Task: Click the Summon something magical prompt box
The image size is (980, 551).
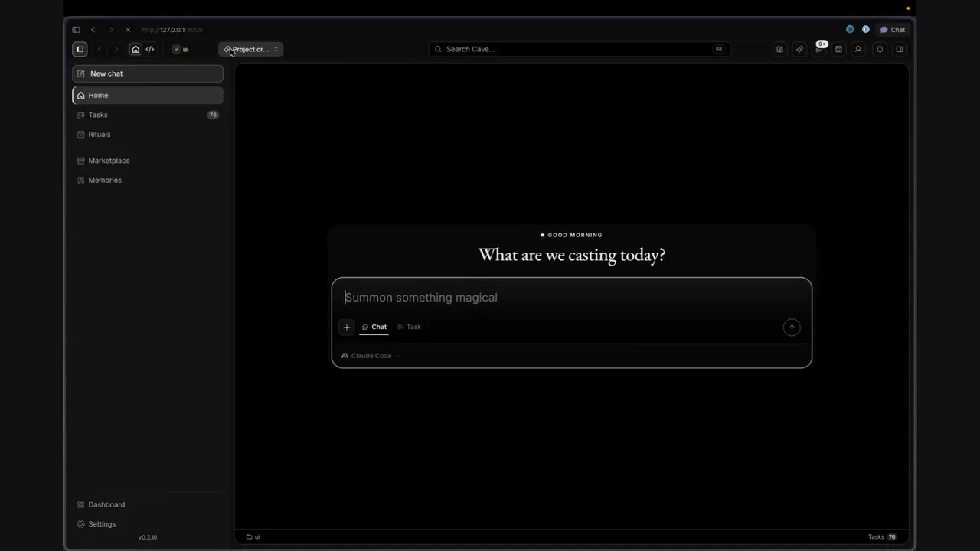Action: (571, 298)
